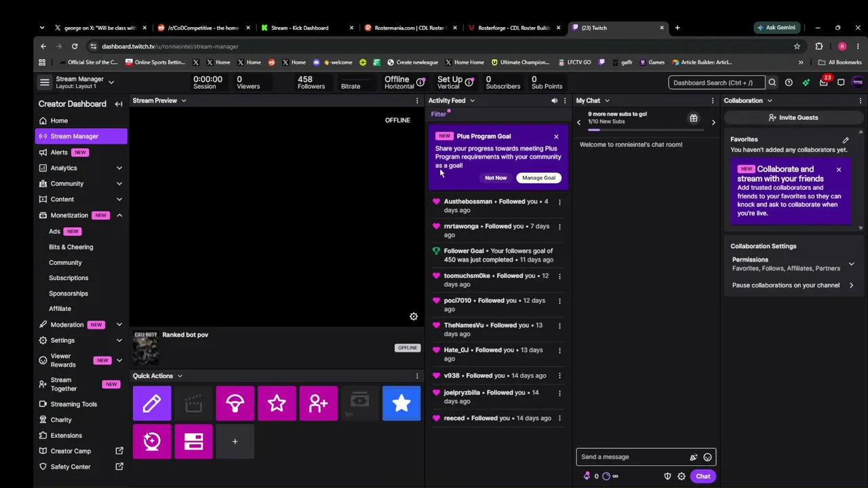
Task: Show next goal with right arrow
Action: click(713, 122)
